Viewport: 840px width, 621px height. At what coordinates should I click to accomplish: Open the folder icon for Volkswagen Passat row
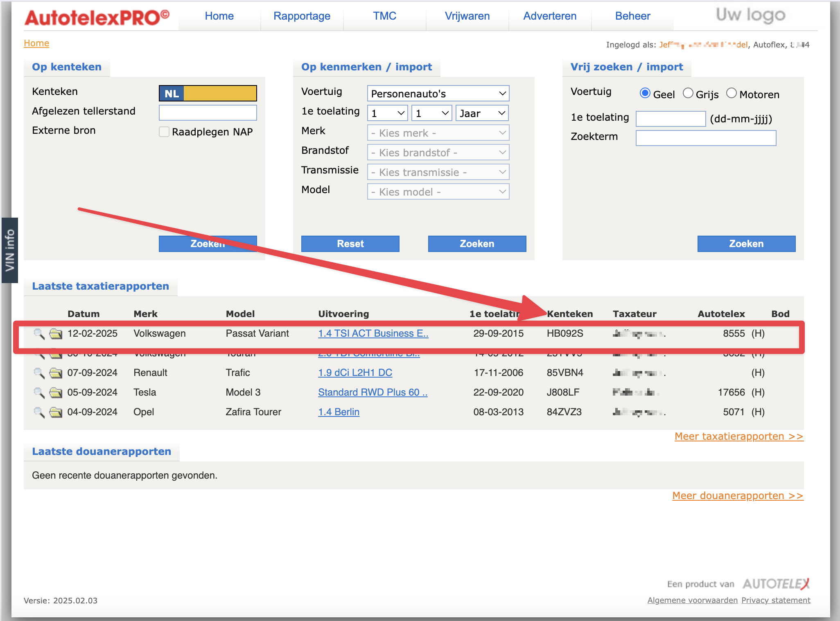tap(56, 334)
